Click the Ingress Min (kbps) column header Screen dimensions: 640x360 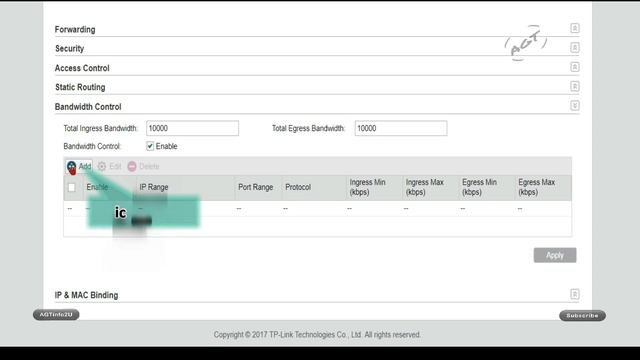click(367, 187)
